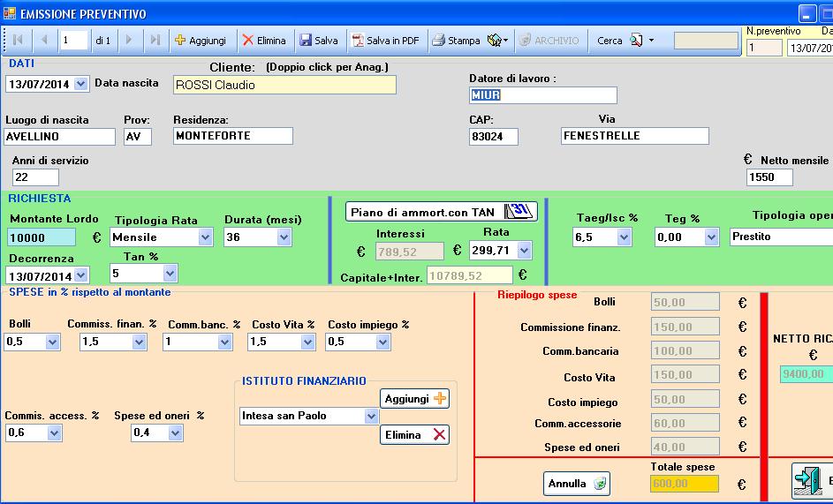Click the Annulla button
Screen dimensions: 833x504
pos(577,484)
